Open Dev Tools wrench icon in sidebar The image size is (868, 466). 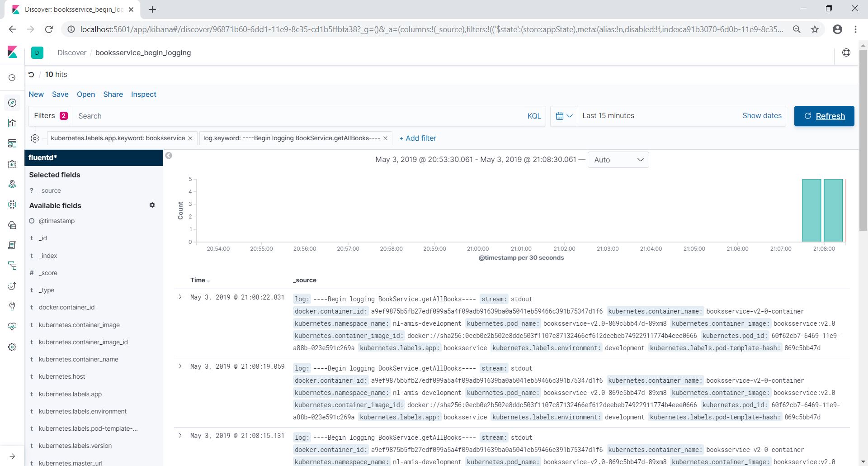[12, 306]
